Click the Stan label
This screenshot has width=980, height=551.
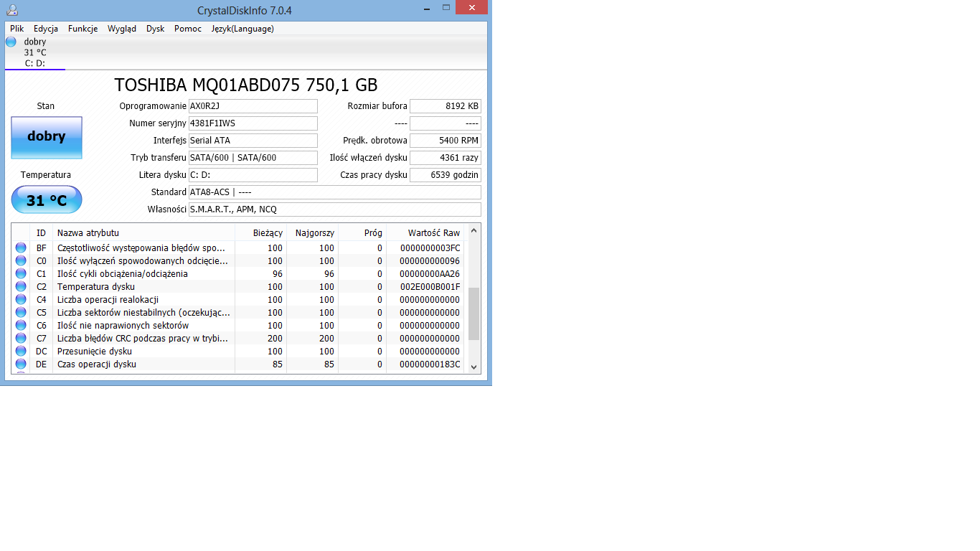point(46,106)
